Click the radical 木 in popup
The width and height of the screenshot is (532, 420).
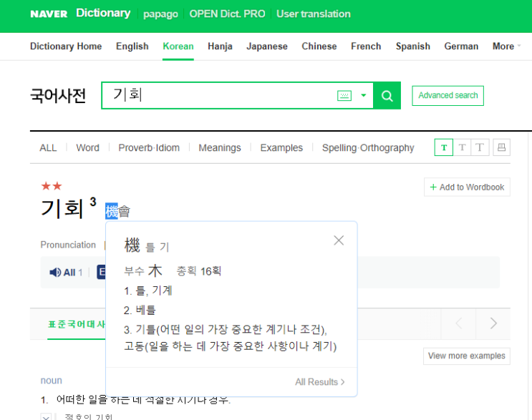[155, 271]
